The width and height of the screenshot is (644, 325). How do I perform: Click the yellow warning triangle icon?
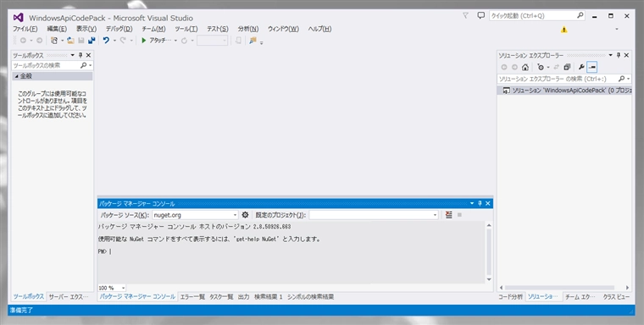pyautogui.click(x=563, y=30)
